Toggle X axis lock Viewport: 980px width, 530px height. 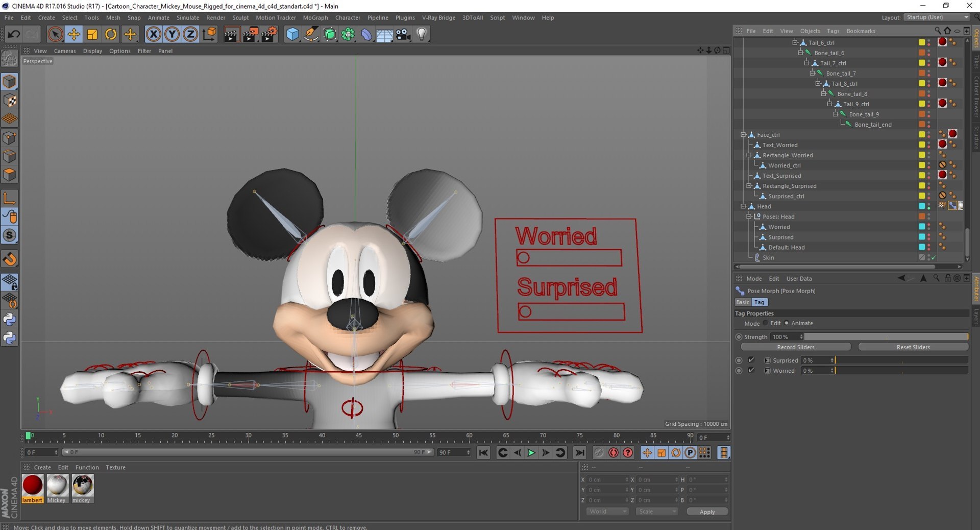coord(153,34)
